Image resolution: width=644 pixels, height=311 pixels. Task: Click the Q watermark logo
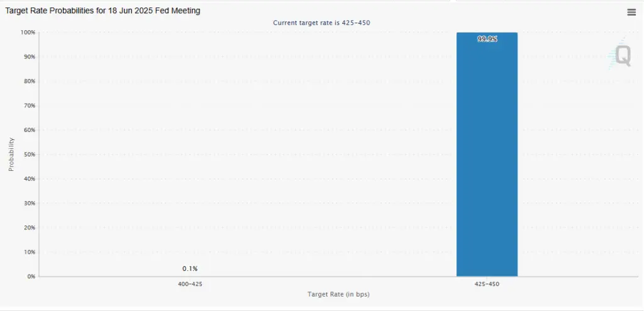tap(621, 57)
